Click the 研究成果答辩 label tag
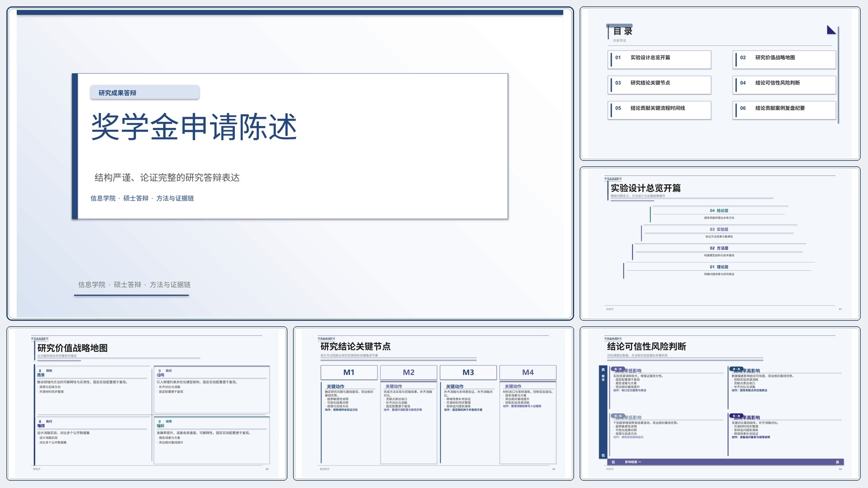Viewport: 868px width, 488px height. pyautogui.click(x=145, y=93)
